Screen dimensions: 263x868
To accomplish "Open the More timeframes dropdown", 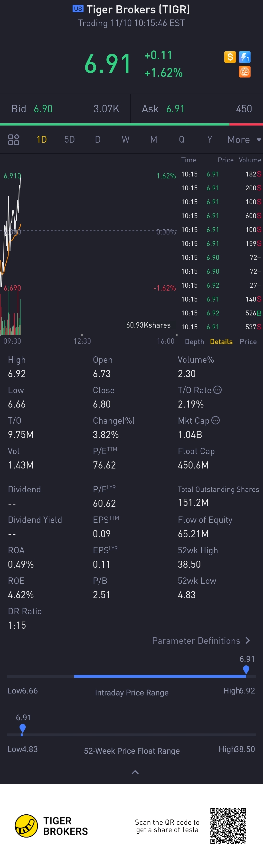I will [x=244, y=139].
